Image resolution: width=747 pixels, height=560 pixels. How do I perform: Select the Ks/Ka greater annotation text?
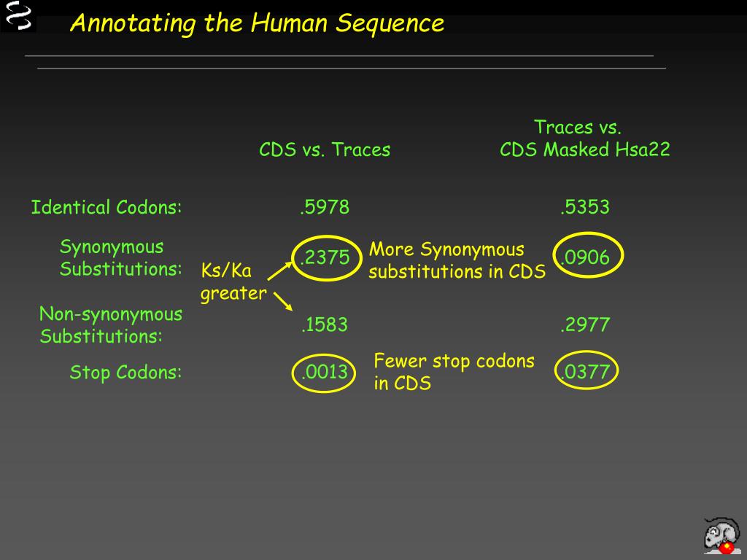pyautogui.click(x=233, y=283)
